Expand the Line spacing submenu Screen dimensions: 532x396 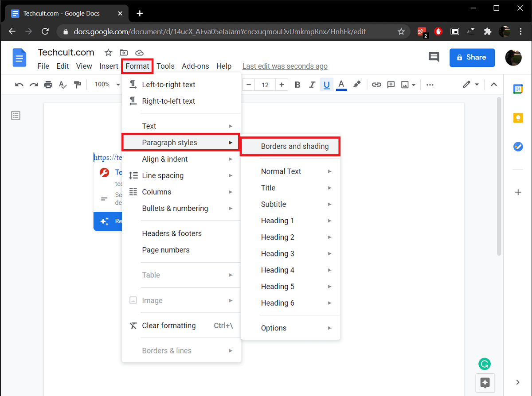tap(181, 175)
